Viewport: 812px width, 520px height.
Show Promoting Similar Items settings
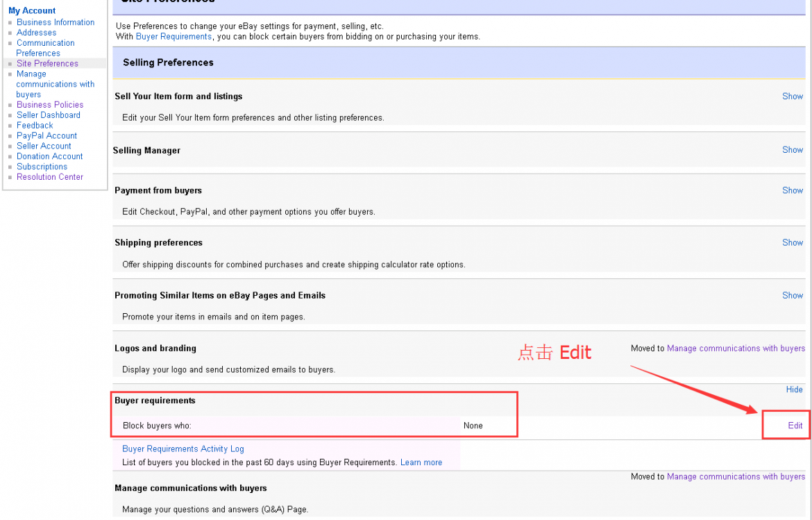pos(792,295)
